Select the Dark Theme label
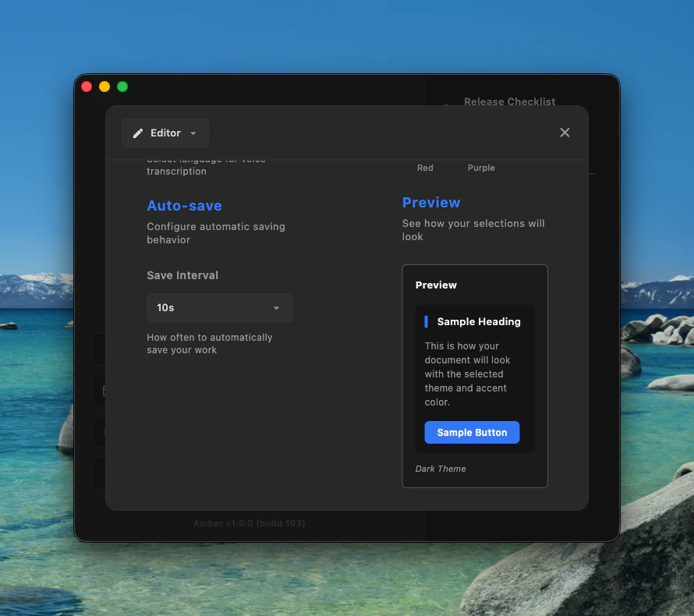The height and width of the screenshot is (616, 694). pyautogui.click(x=441, y=468)
